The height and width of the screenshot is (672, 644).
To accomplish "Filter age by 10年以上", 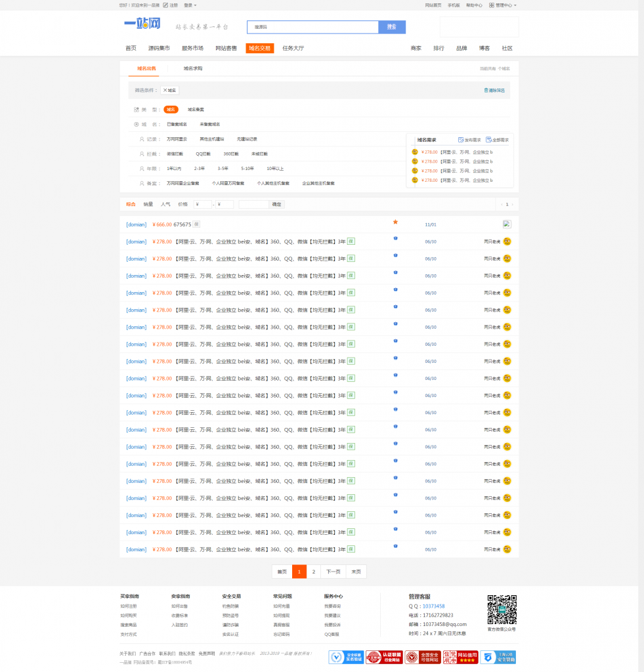I will click(275, 169).
